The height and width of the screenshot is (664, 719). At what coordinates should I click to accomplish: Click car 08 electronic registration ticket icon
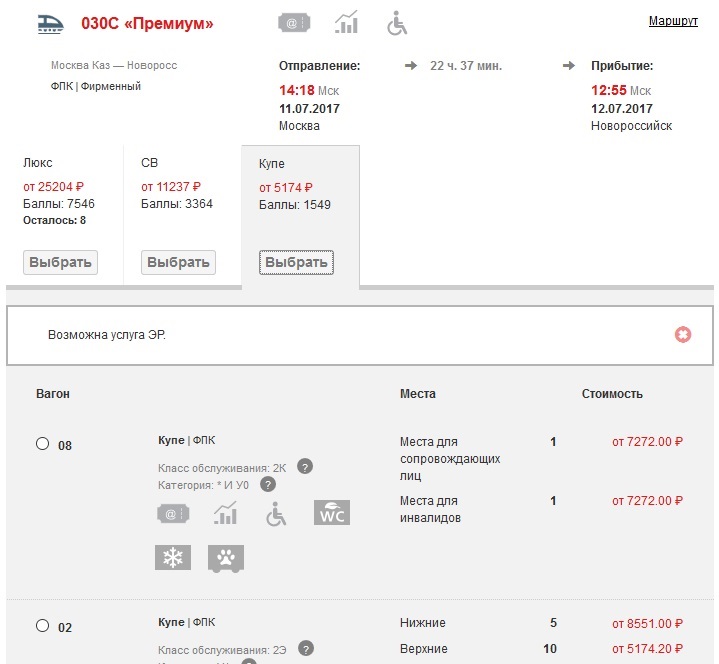(173, 514)
